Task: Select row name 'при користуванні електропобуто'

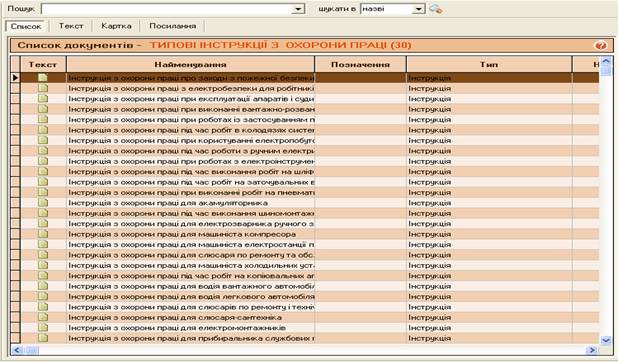Action: [191, 140]
